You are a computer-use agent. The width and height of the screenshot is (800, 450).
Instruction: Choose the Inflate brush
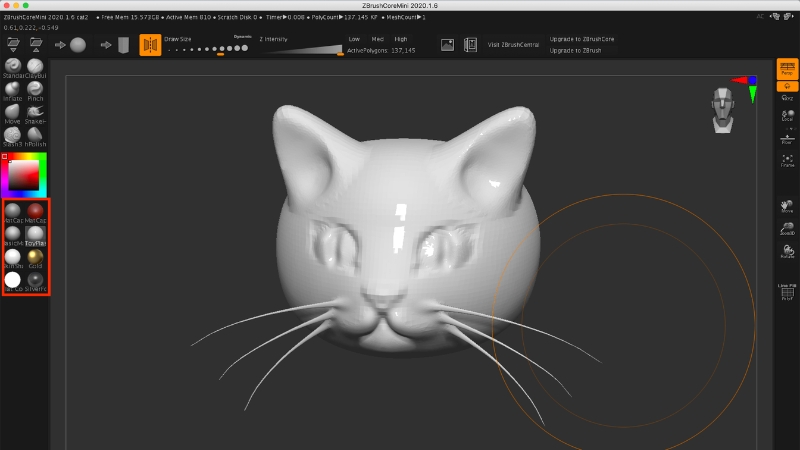pyautogui.click(x=13, y=89)
